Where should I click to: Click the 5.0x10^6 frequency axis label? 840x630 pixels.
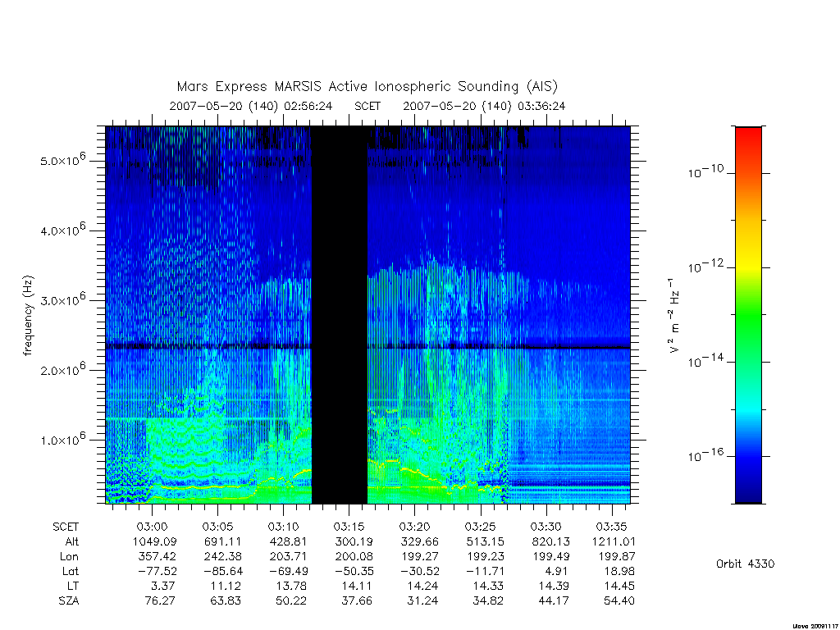click(62, 159)
